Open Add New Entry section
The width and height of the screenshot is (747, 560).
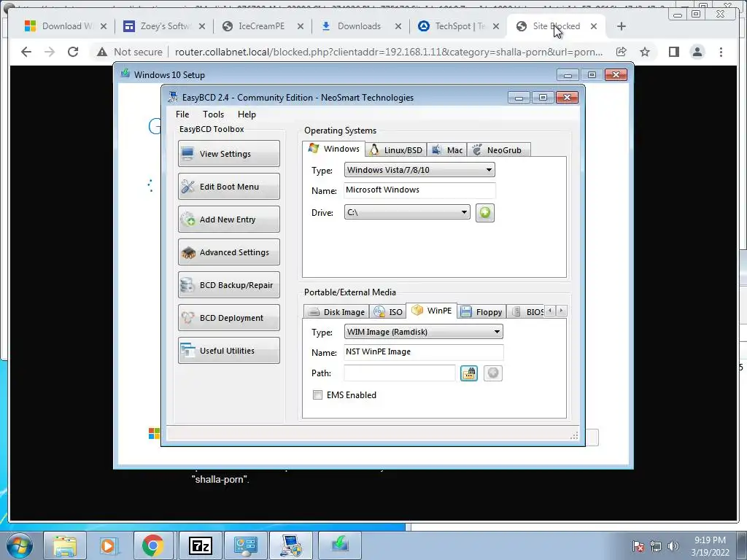point(228,219)
